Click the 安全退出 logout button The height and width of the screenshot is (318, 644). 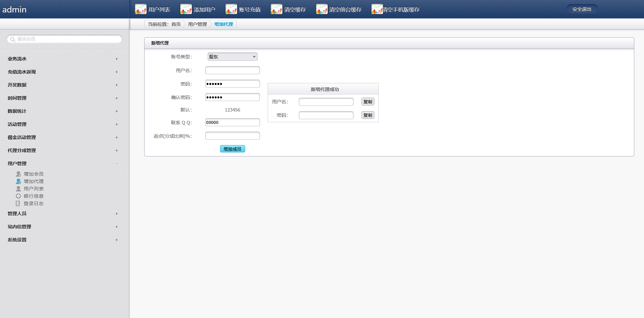582,9
